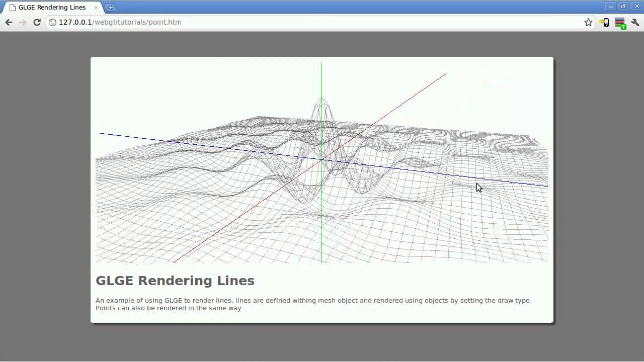Click the address bar URL field
Screen dimensions: 644x362
pyautogui.click(x=320, y=22)
